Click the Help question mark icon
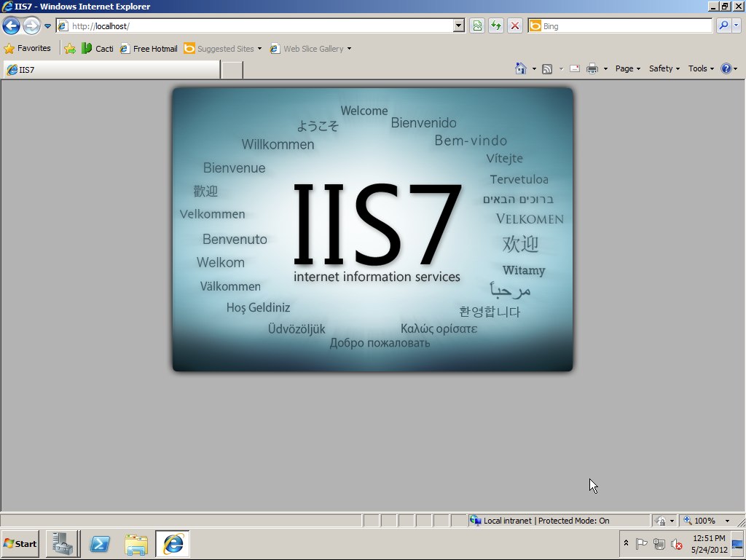The image size is (746, 560). click(726, 68)
